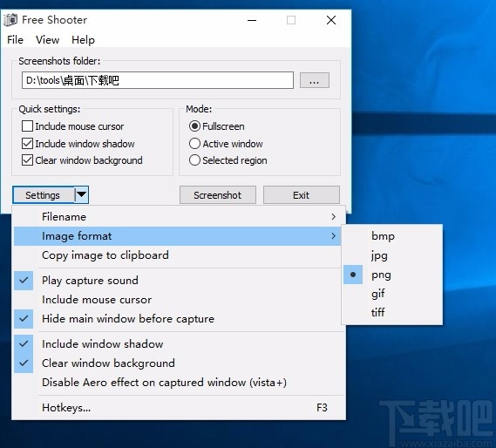The width and height of the screenshot is (496, 448).
Task: Uncheck Clear window background in Quick settings
Action: tap(27, 160)
